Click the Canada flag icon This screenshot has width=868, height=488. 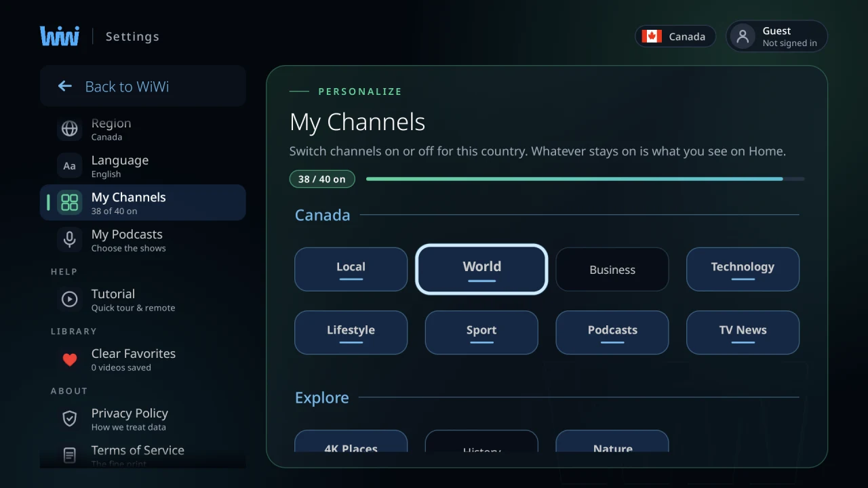[652, 37]
